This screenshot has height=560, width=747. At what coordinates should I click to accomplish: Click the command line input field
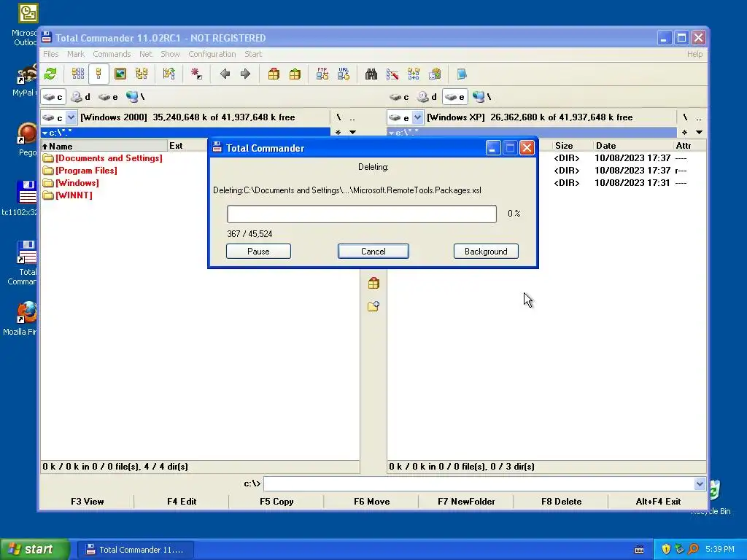(479, 484)
